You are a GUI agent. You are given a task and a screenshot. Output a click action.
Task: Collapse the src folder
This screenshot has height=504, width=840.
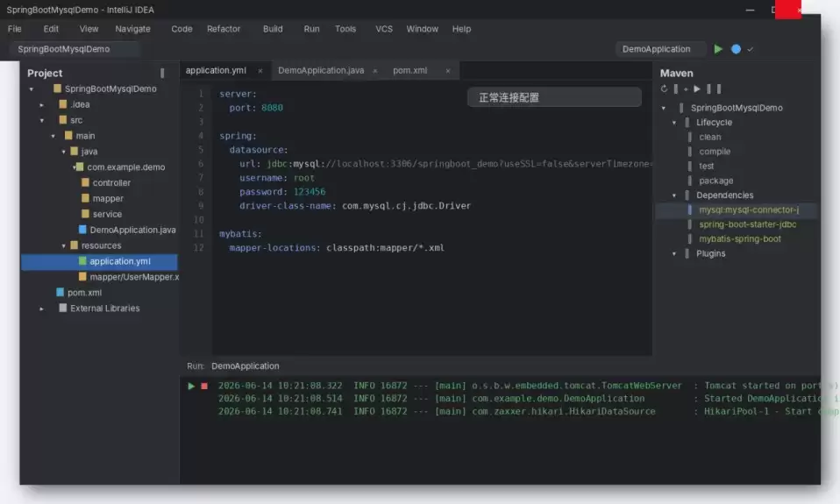coord(42,120)
